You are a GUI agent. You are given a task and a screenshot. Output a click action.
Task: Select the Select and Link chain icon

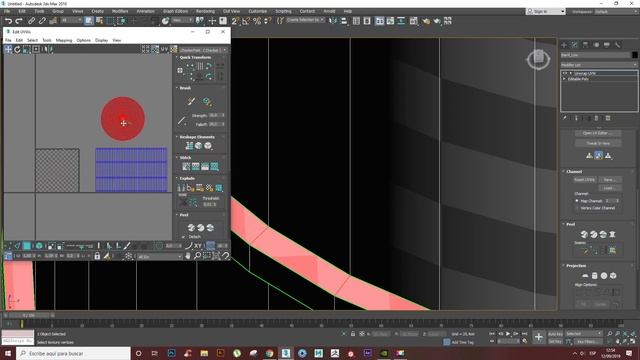click(31, 21)
